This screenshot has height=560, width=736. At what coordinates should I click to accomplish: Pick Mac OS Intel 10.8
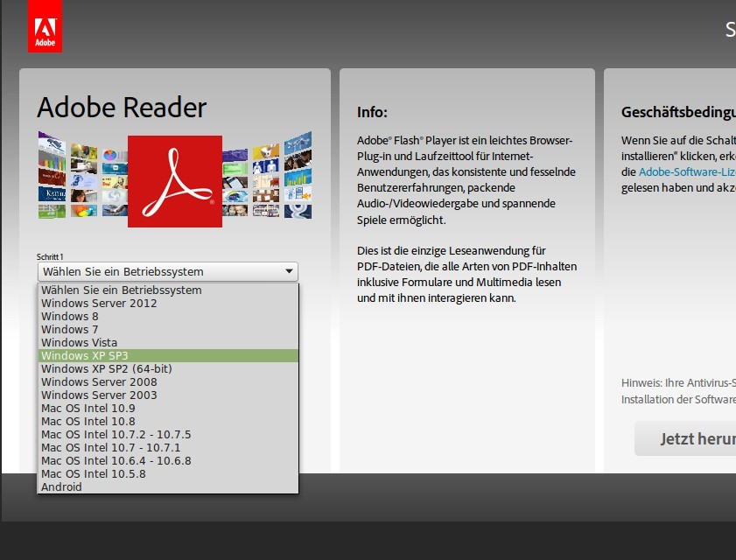(88, 422)
